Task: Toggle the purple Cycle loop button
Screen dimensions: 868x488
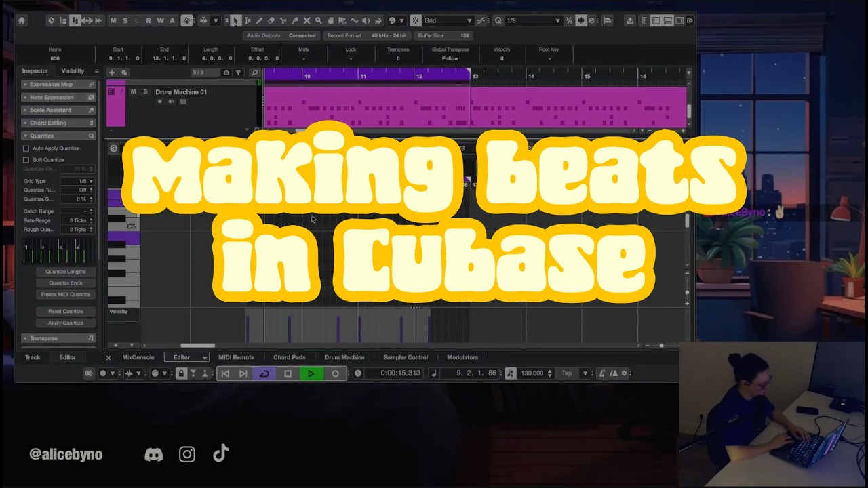Action: 264,373
